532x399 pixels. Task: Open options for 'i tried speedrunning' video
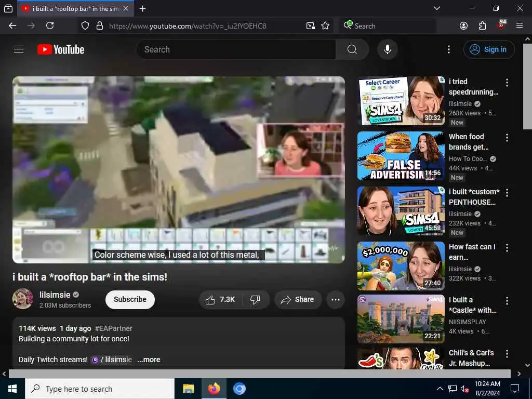(x=507, y=83)
